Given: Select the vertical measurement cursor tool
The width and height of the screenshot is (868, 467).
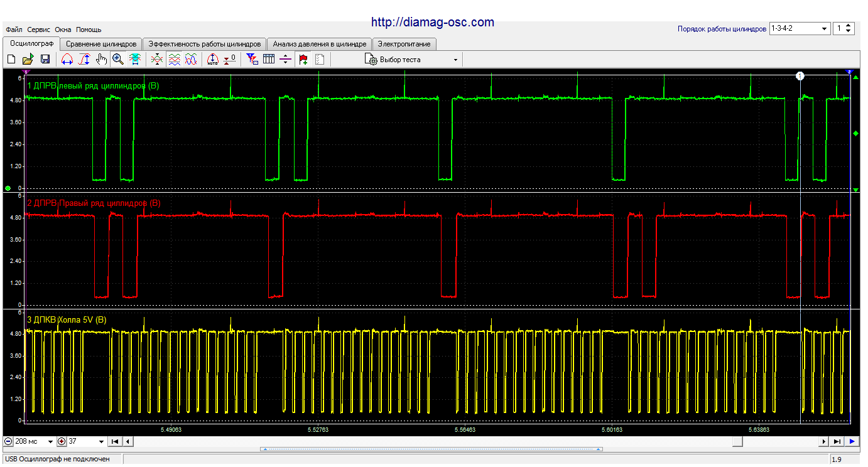Looking at the screenshot, I should click(84, 60).
